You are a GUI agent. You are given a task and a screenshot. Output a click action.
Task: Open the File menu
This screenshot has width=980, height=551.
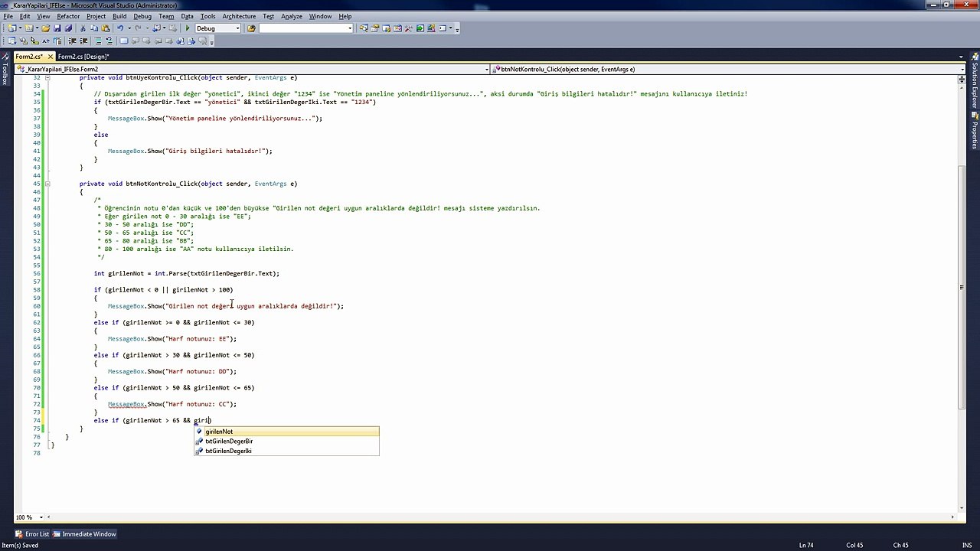pyautogui.click(x=8, y=16)
